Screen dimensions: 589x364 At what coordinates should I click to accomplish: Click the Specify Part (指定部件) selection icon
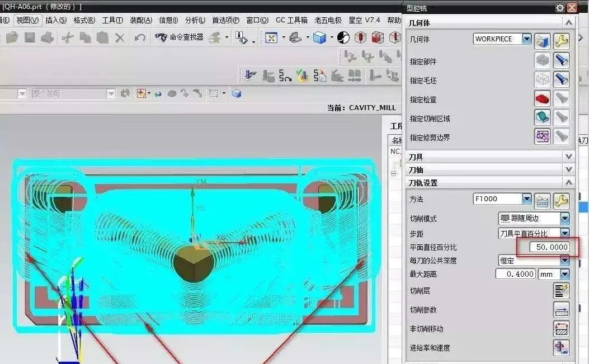pyautogui.click(x=542, y=61)
